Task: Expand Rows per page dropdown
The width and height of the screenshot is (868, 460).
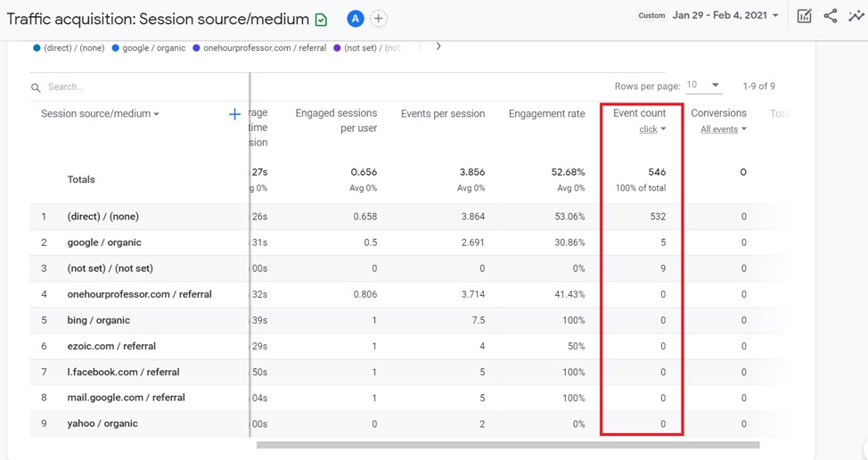Action: tap(703, 86)
